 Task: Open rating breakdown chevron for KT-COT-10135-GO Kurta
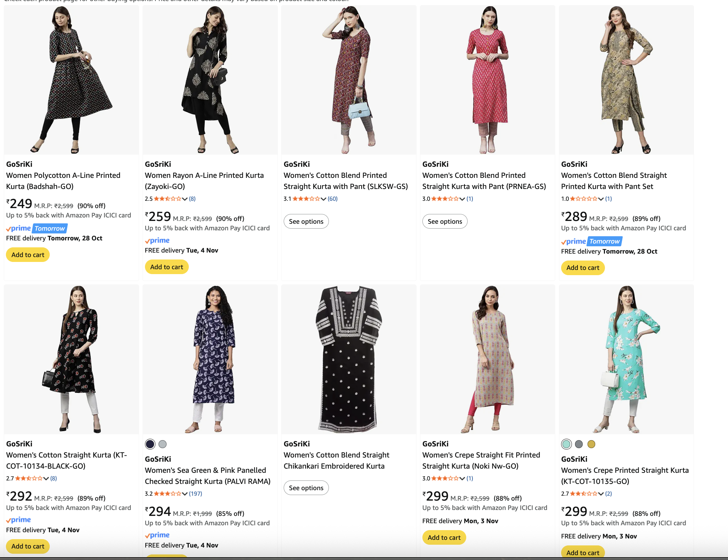(x=601, y=494)
